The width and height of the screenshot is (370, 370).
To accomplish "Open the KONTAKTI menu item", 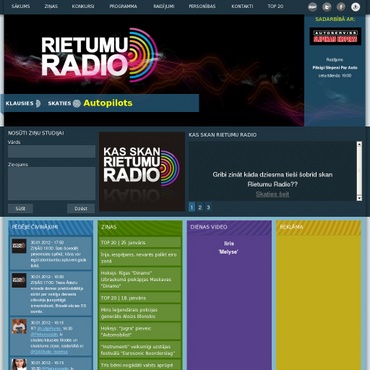I will click(x=242, y=6).
